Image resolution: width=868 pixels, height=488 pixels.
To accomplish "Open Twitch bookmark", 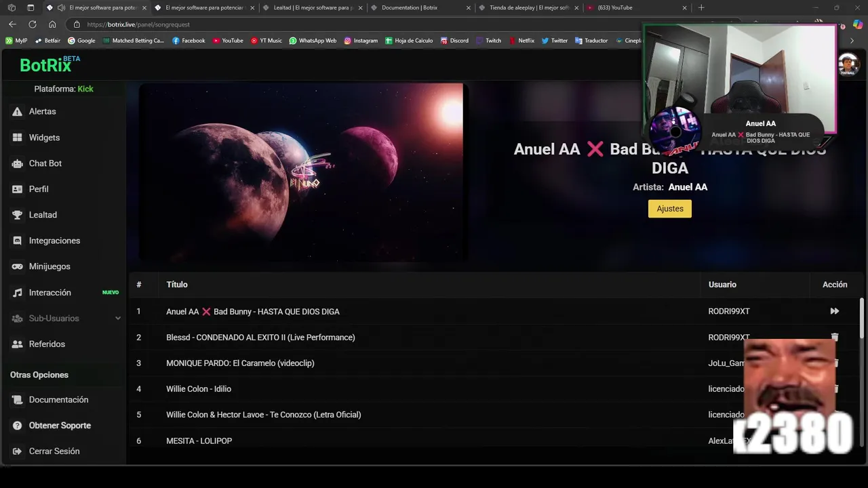I will click(x=489, y=41).
